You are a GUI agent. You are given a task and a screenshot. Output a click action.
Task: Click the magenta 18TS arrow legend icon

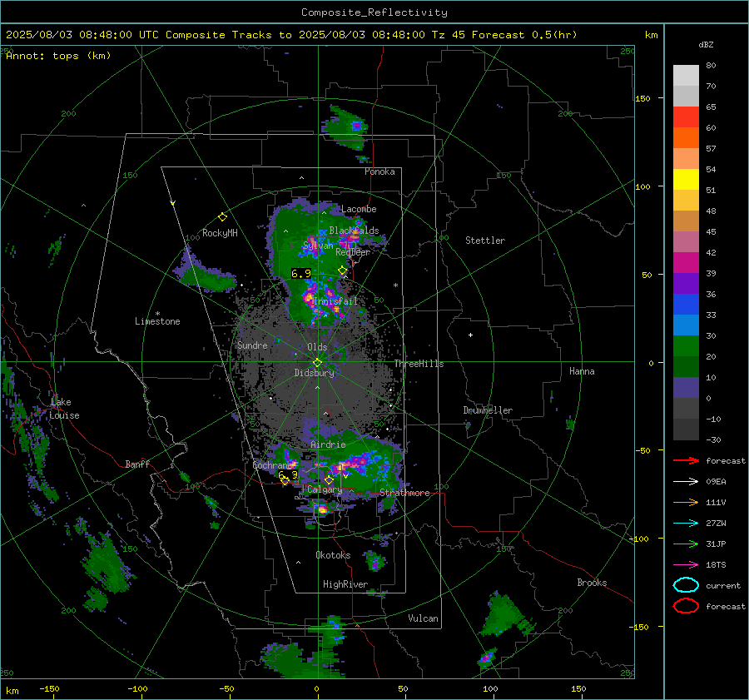pyautogui.click(x=686, y=565)
